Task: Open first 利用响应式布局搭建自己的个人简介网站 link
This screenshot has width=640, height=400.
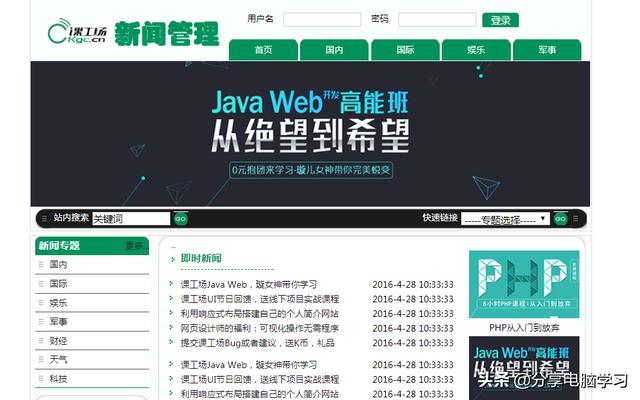Action: coord(260,314)
